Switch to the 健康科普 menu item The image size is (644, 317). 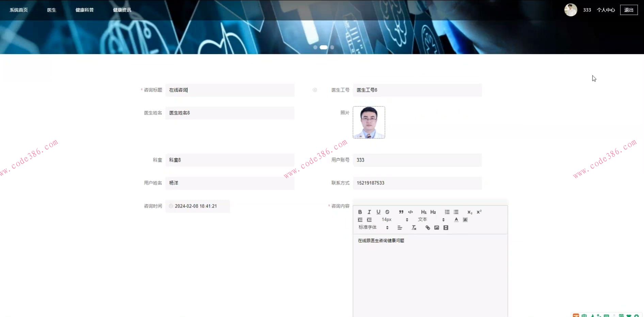[84, 10]
